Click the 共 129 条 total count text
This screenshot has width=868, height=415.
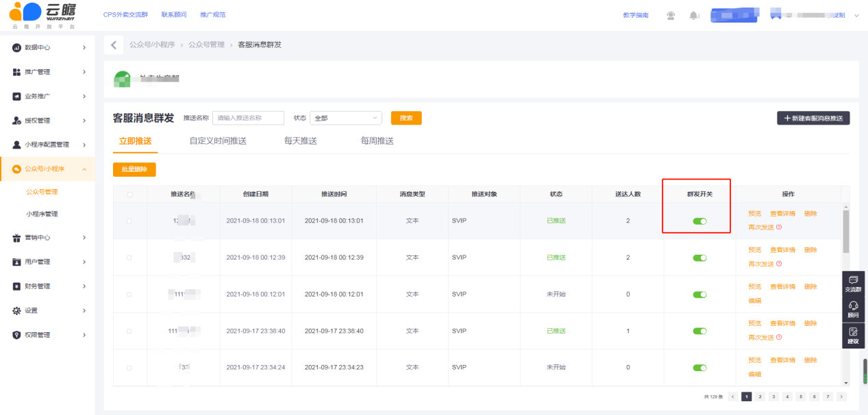(x=713, y=397)
